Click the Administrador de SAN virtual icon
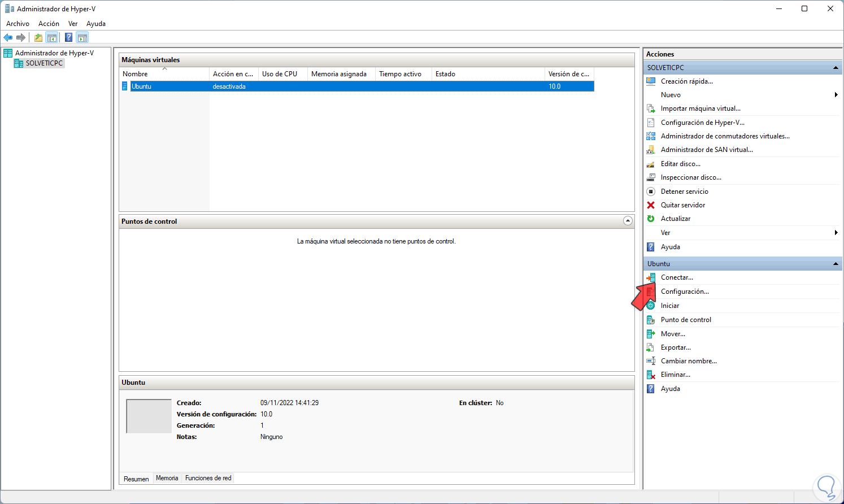Screen dimensions: 844x504 651,150
